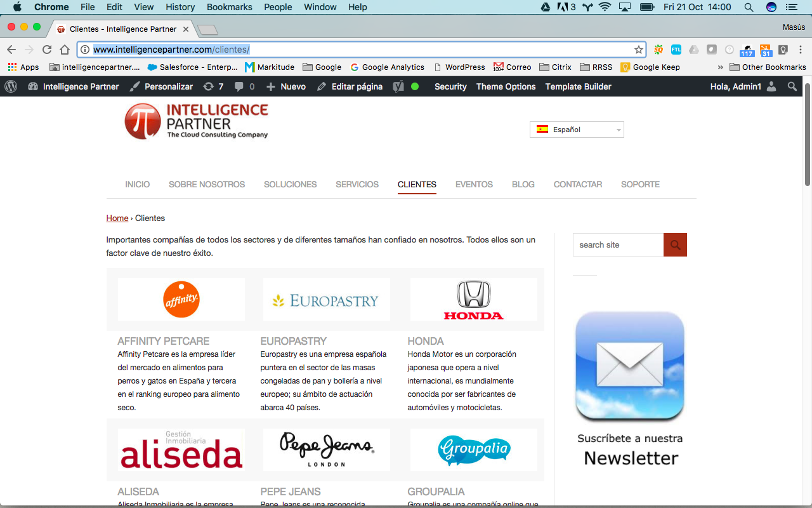Open the Bookmarks menu in the menu bar
This screenshot has width=812, height=508.
pyautogui.click(x=229, y=7)
